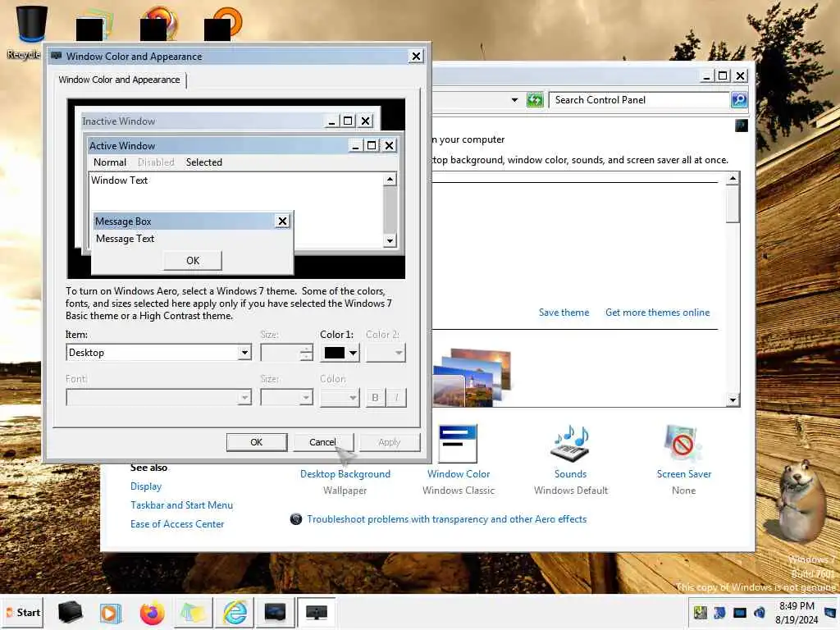Click the disabled Font dropdown
The image size is (840, 630).
158,398
